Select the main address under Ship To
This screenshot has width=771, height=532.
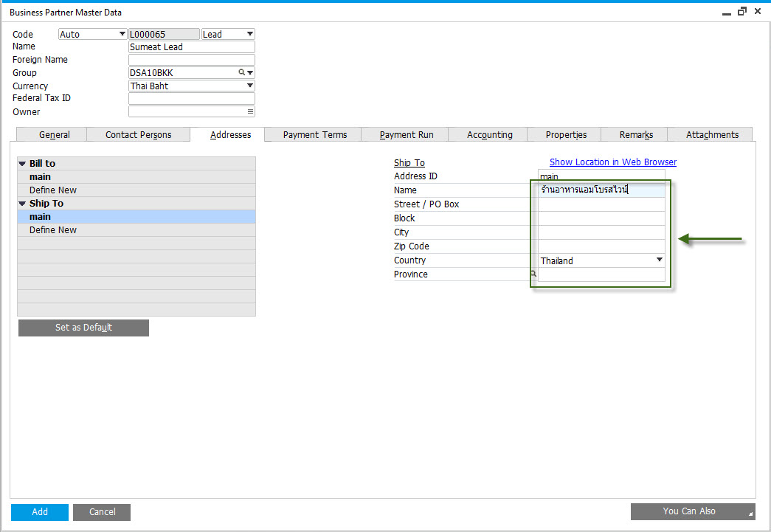click(136, 217)
